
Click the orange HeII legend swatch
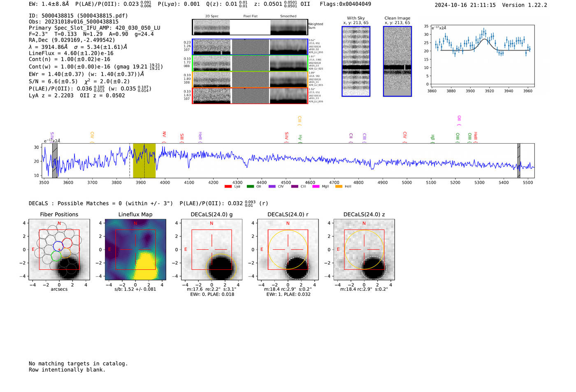(x=339, y=186)
